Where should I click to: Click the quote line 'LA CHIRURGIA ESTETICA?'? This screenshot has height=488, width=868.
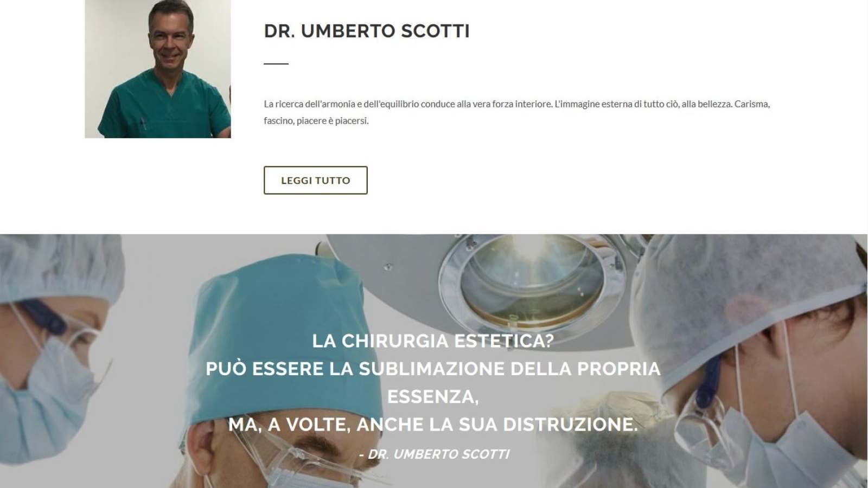click(433, 341)
